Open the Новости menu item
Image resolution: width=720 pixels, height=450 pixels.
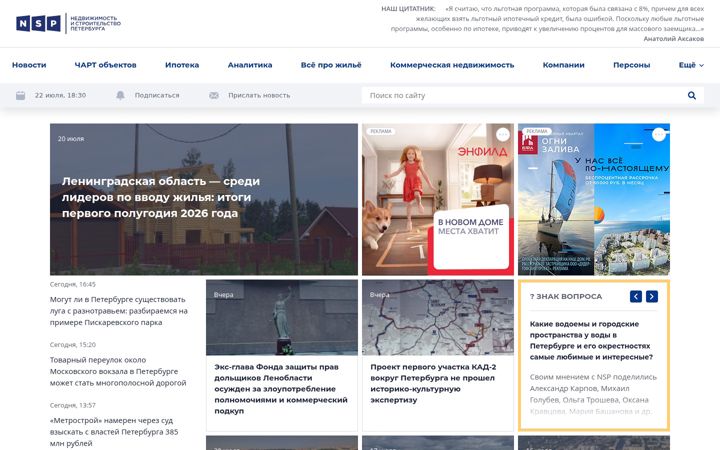coord(29,65)
